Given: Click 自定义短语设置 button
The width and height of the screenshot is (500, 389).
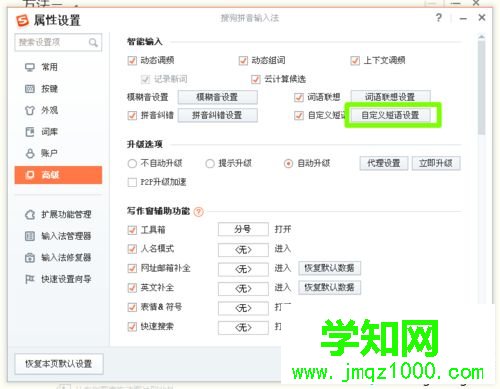Looking at the screenshot, I should (x=390, y=115).
